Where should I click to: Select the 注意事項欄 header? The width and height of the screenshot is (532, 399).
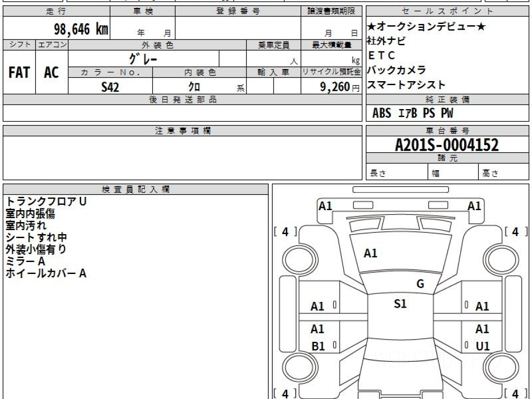coord(183,131)
